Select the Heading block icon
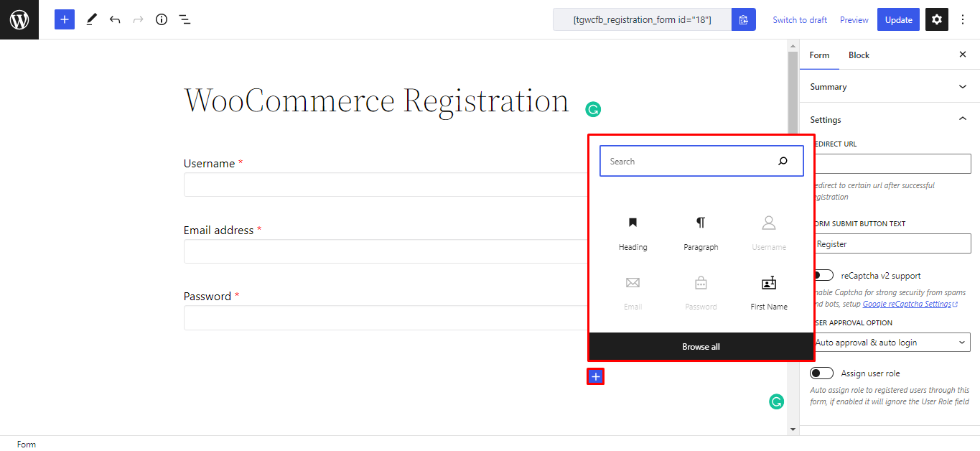This screenshot has width=980, height=451. coord(633,230)
